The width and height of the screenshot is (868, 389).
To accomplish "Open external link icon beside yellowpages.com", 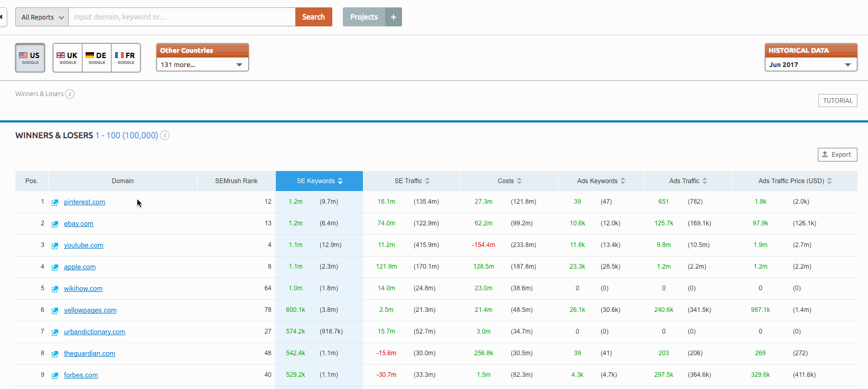I will (x=55, y=311).
